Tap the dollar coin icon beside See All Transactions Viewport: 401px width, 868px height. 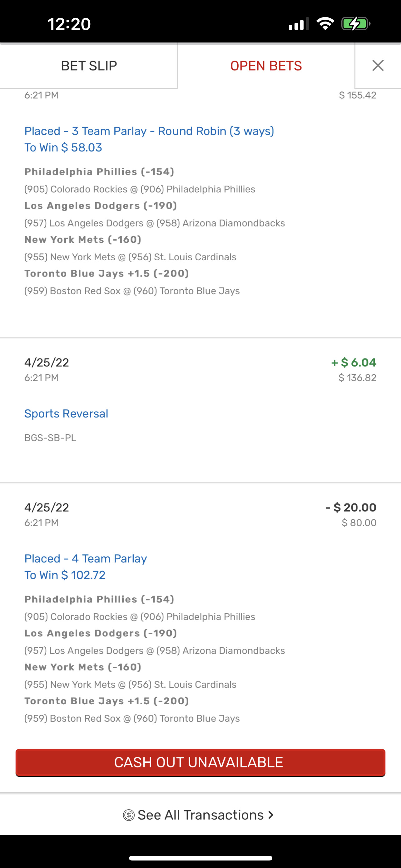129,815
